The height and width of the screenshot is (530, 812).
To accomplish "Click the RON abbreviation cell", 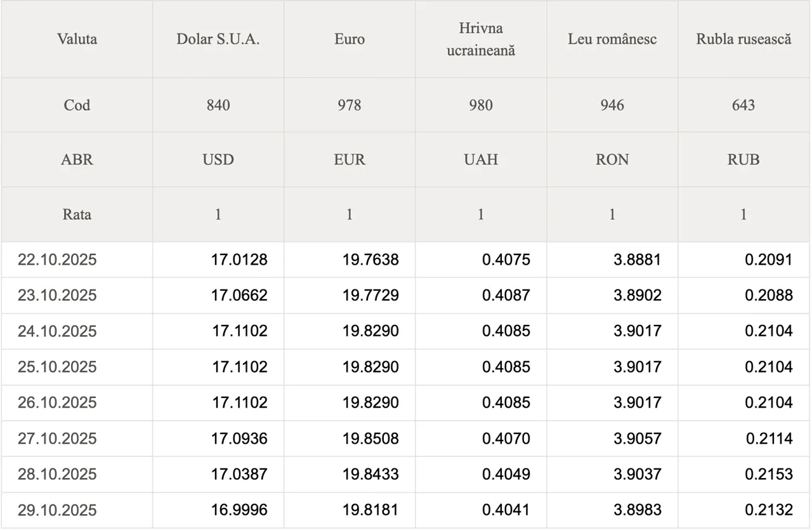I will click(612, 159).
